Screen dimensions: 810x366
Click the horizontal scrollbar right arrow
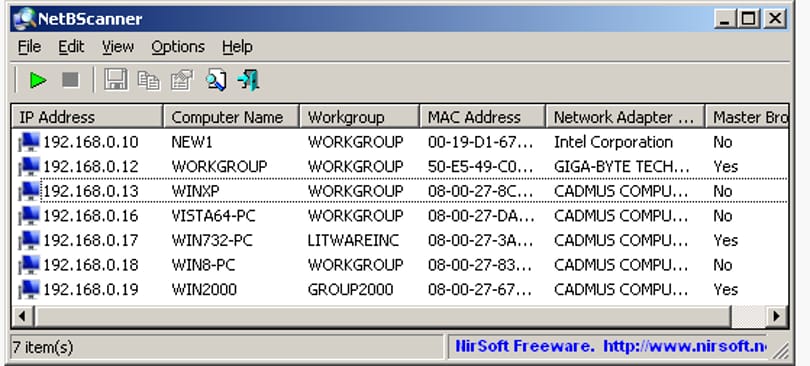776,316
